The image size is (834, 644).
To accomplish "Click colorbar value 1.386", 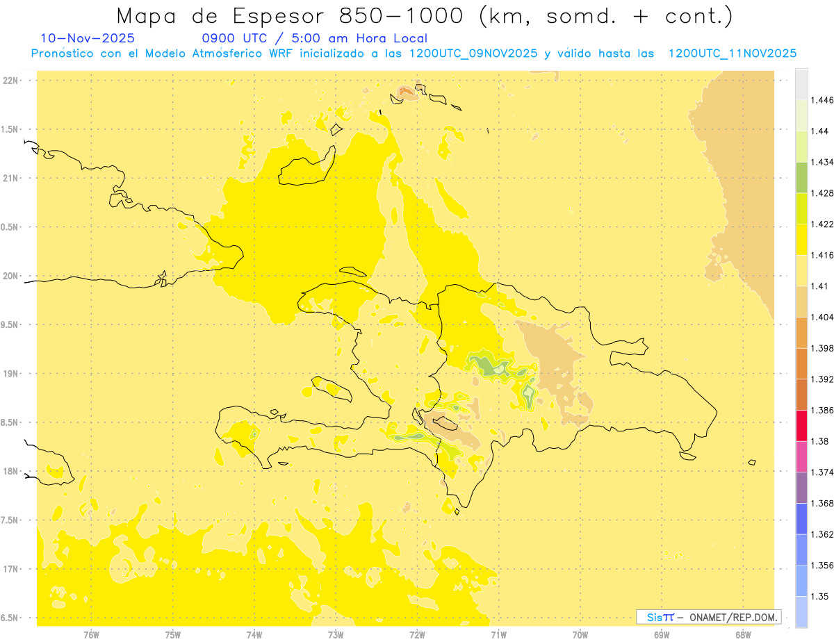I will click(x=822, y=410).
